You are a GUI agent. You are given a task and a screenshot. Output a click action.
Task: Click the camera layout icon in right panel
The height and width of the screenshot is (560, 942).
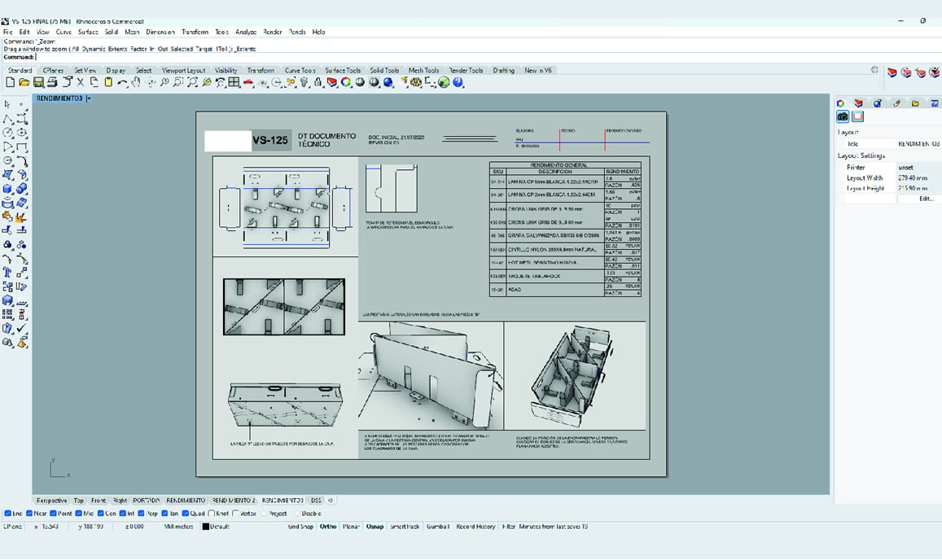click(x=843, y=116)
